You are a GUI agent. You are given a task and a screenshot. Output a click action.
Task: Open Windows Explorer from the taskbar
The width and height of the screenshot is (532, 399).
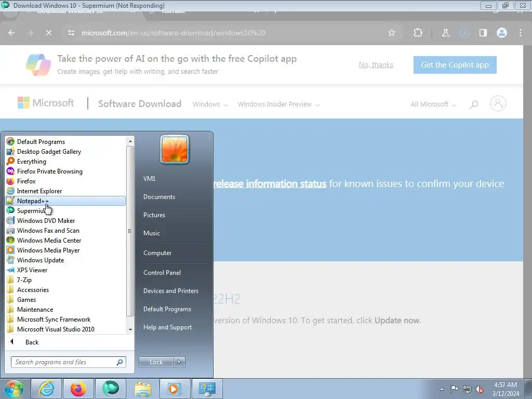[142, 389]
